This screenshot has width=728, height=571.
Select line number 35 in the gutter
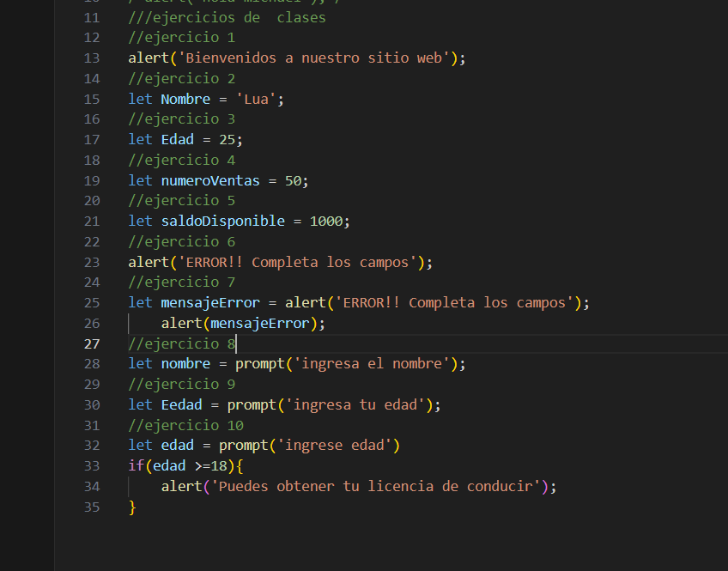[x=92, y=507]
